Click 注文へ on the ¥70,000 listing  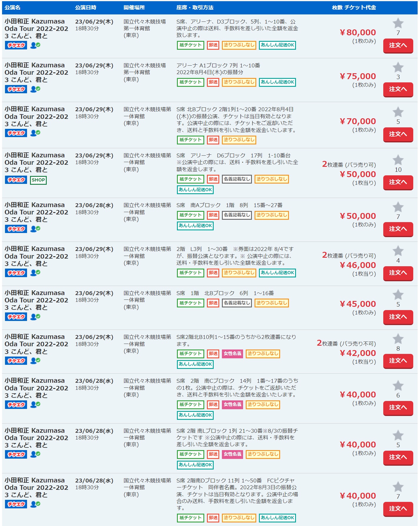point(398,134)
